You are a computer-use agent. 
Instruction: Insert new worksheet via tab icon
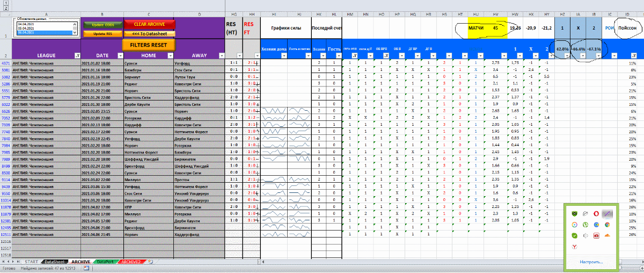click(151, 262)
